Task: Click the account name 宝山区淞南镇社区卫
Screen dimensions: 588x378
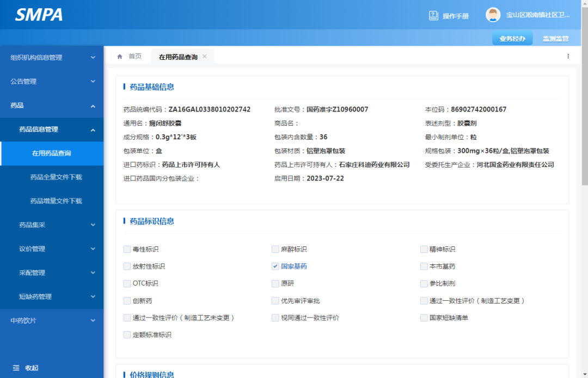Action: coord(539,14)
